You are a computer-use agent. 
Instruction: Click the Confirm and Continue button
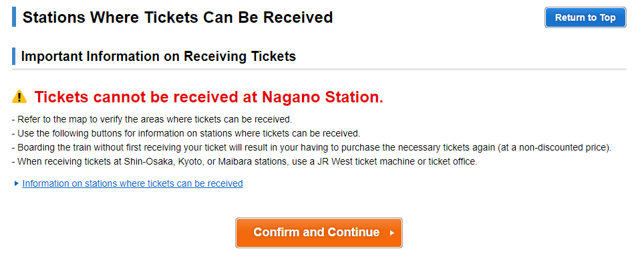pos(319,233)
